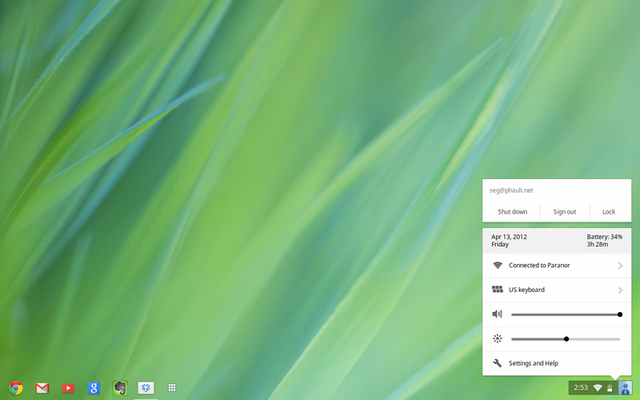Open YouTube app in launcher shelf

(x=68, y=388)
